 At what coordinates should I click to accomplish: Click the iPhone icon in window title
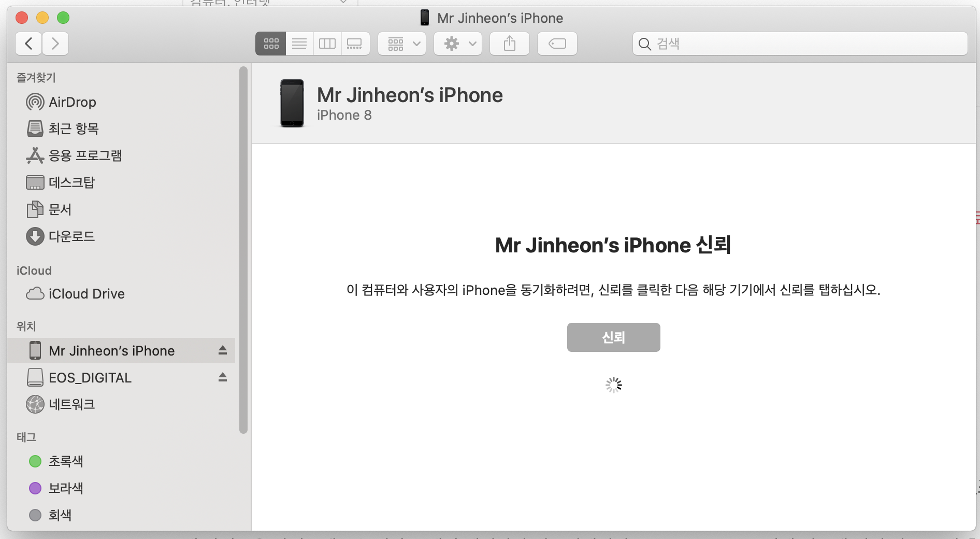pos(425,18)
